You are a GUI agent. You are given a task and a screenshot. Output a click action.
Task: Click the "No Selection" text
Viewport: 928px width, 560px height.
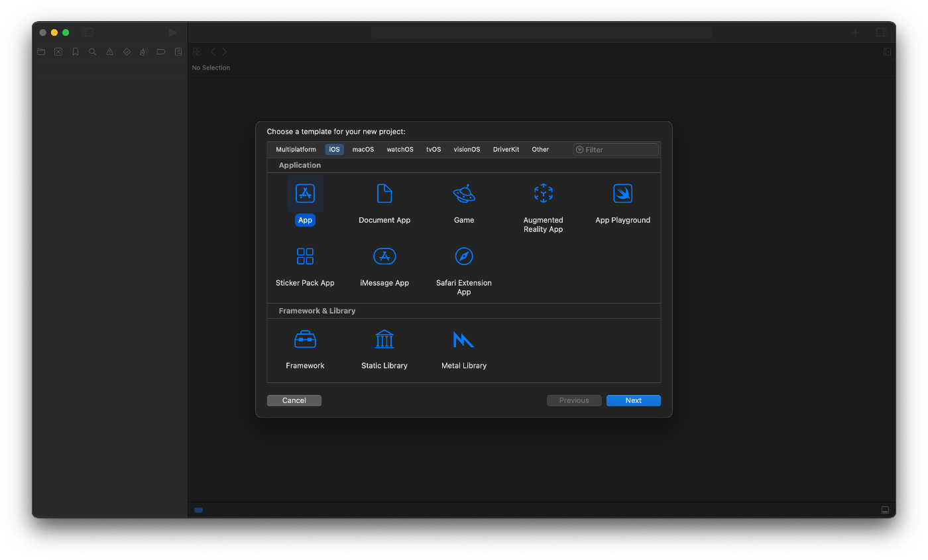tap(211, 68)
